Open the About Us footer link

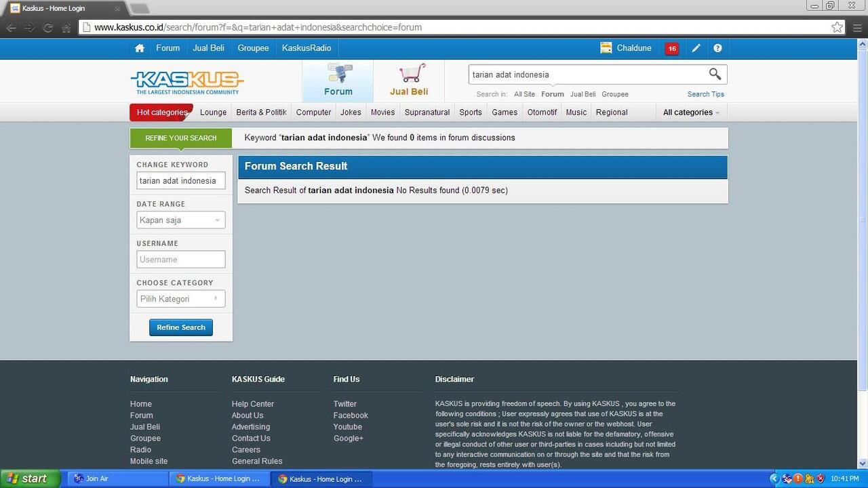[x=248, y=415]
